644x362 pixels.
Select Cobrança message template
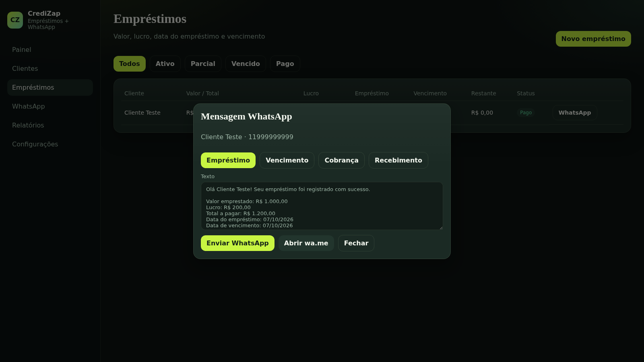click(x=341, y=160)
